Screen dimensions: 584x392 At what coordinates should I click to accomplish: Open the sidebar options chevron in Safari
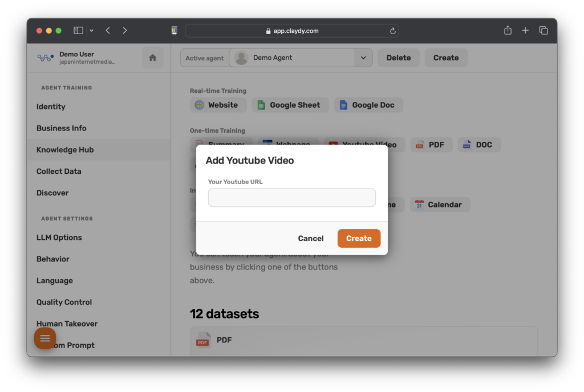[91, 31]
